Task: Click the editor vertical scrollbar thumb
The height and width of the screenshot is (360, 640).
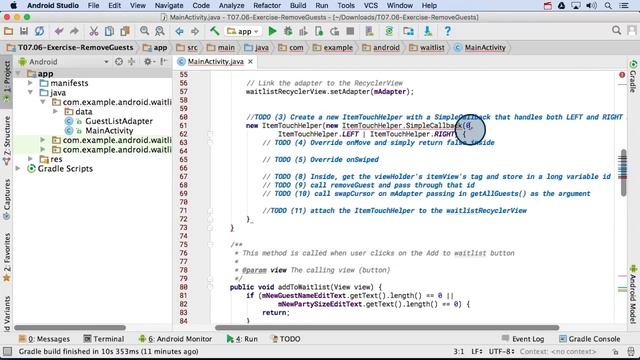Action: pos(623,173)
